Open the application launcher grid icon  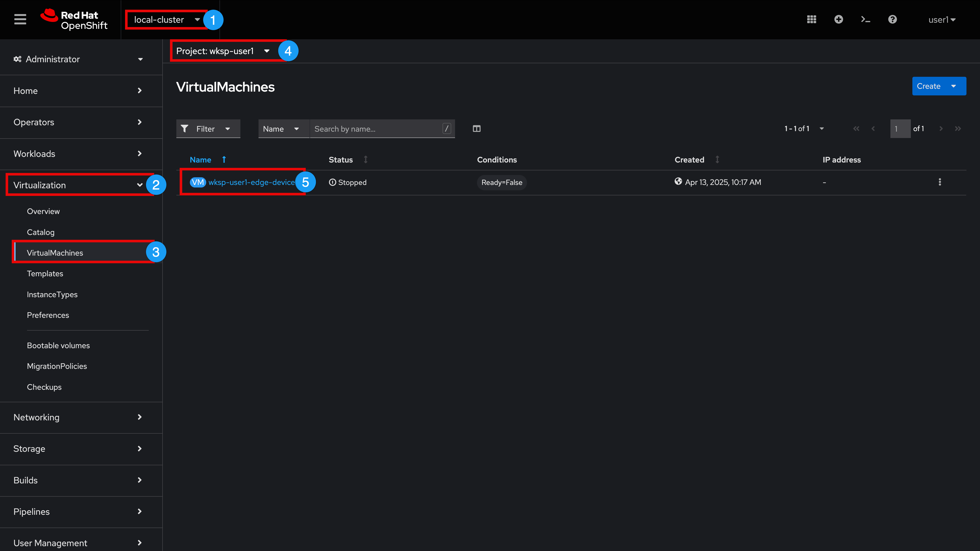coord(812,19)
